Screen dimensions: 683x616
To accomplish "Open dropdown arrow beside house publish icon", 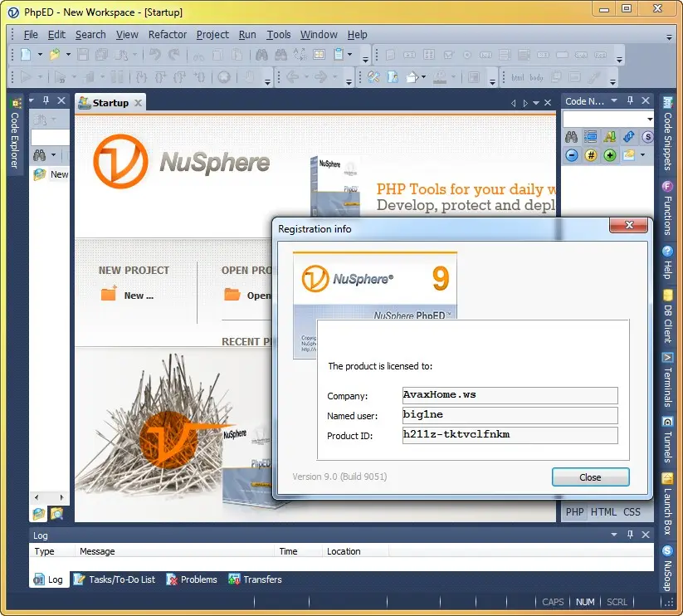I will click(423, 77).
